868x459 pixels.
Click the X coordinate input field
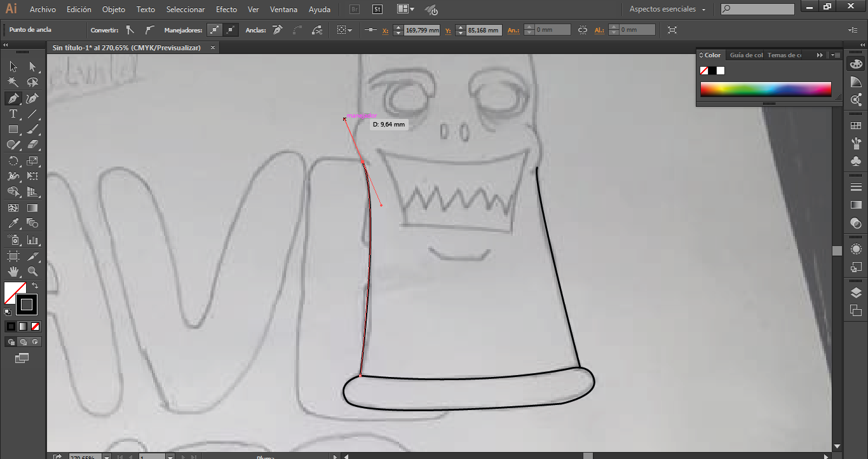tap(422, 30)
